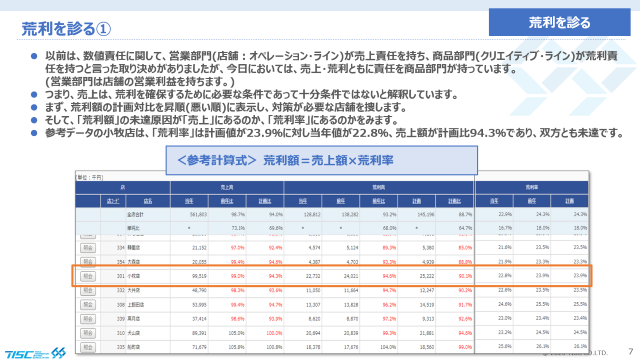
Task: Select the 全店合計 row label
Action: pyautogui.click(x=135, y=214)
